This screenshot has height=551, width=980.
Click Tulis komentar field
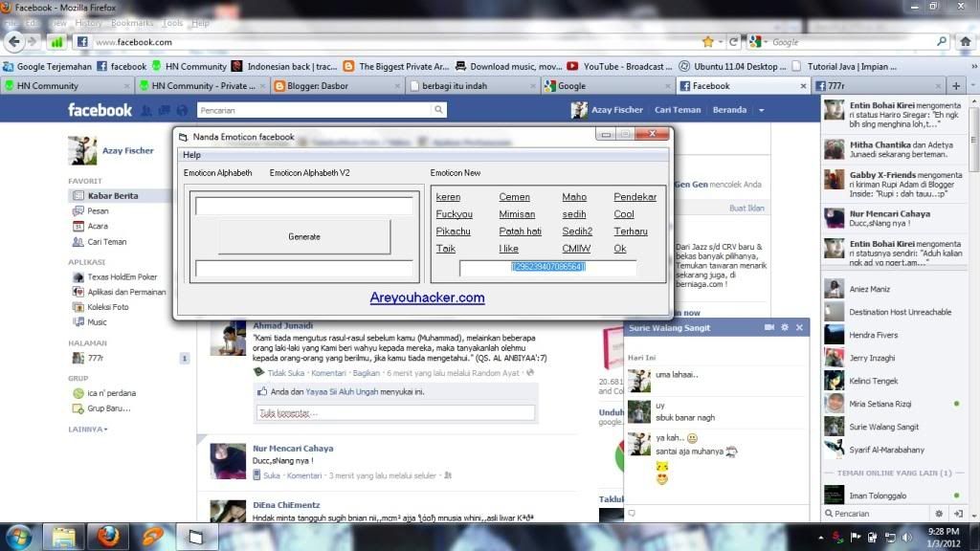click(395, 413)
